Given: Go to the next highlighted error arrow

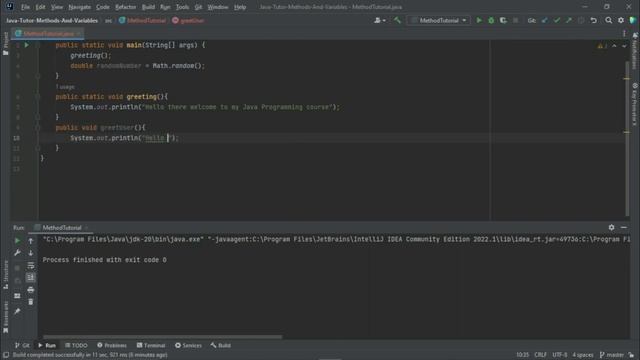Looking at the screenshot, I should (624, 46).
